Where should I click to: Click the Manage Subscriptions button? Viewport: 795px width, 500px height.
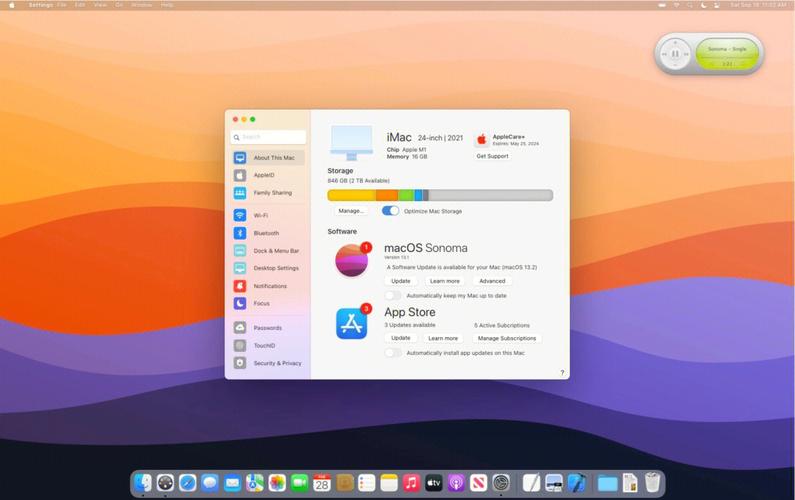point(507,338)
